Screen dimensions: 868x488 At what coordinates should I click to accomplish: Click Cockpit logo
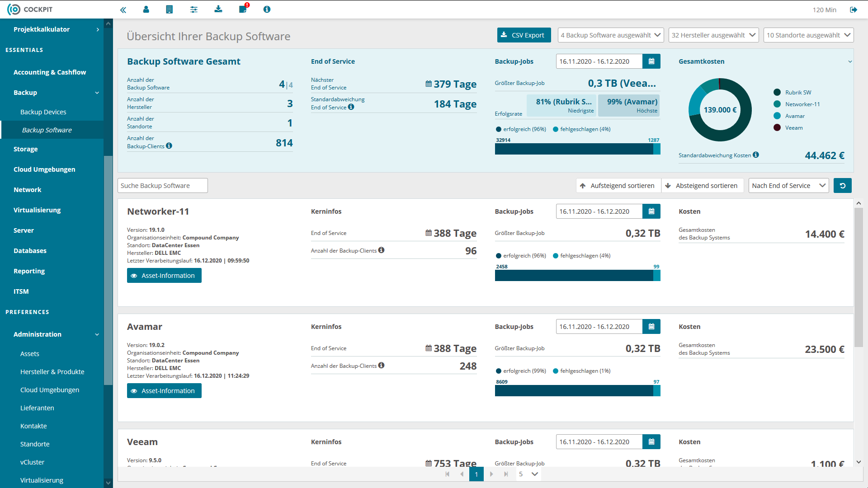[x=30, y=9]
